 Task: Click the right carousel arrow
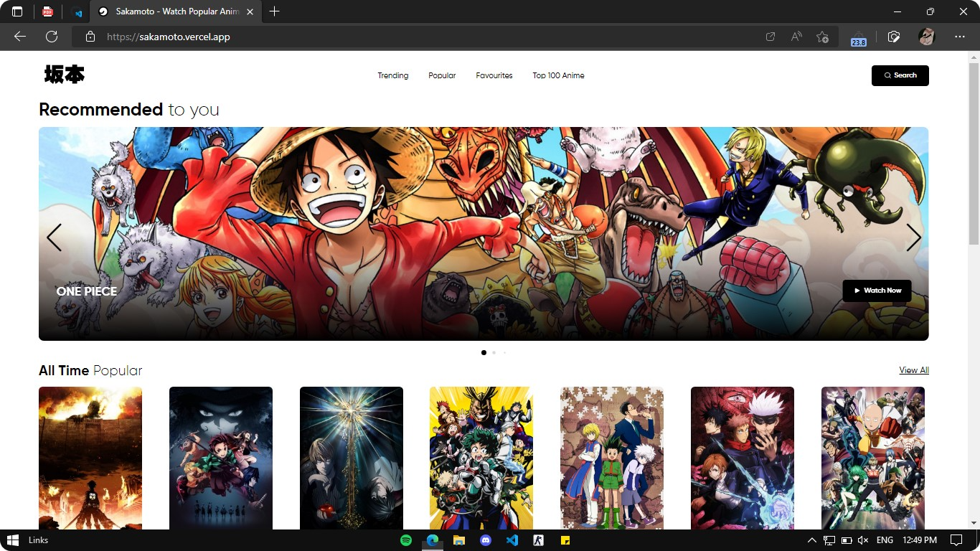pos(913,237)
